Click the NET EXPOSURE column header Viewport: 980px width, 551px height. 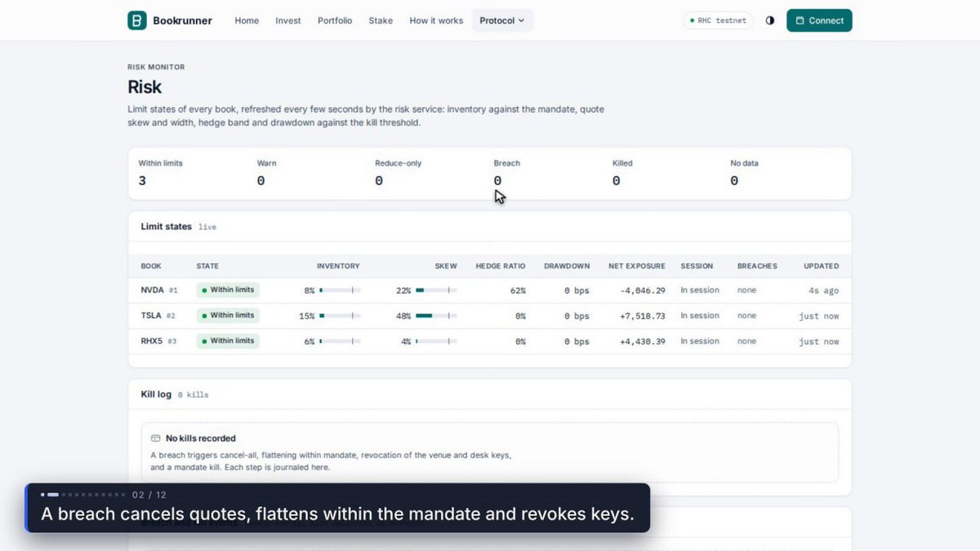click(x=637, y=266)
